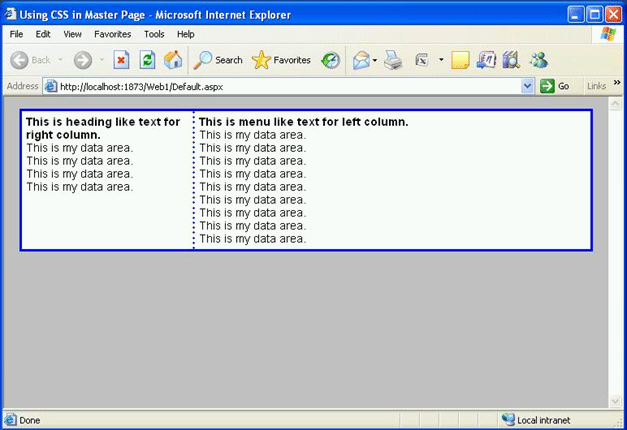
Task: Click the Links toolbar label
Action: tap(597, 86)
